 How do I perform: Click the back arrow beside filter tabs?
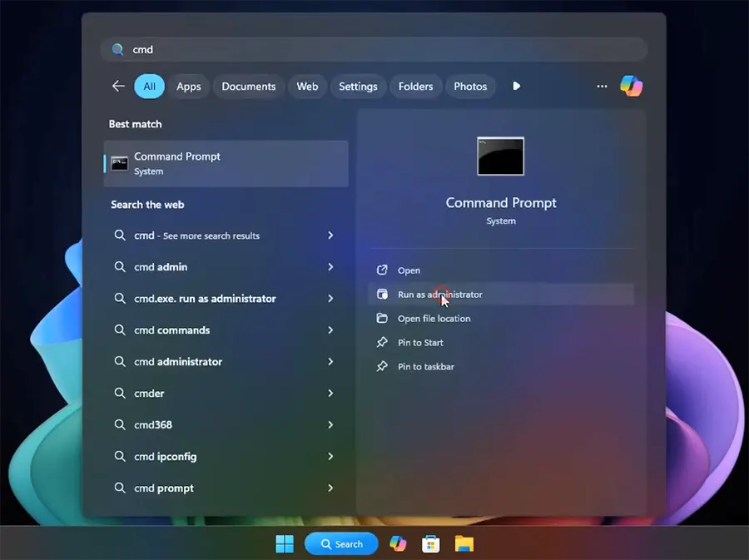(x=117, y=86)
